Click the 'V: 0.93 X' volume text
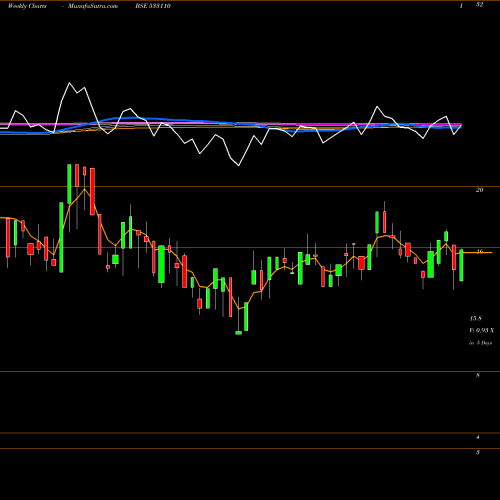Screen dimensions: 500x500 click(x=482, y=330)
